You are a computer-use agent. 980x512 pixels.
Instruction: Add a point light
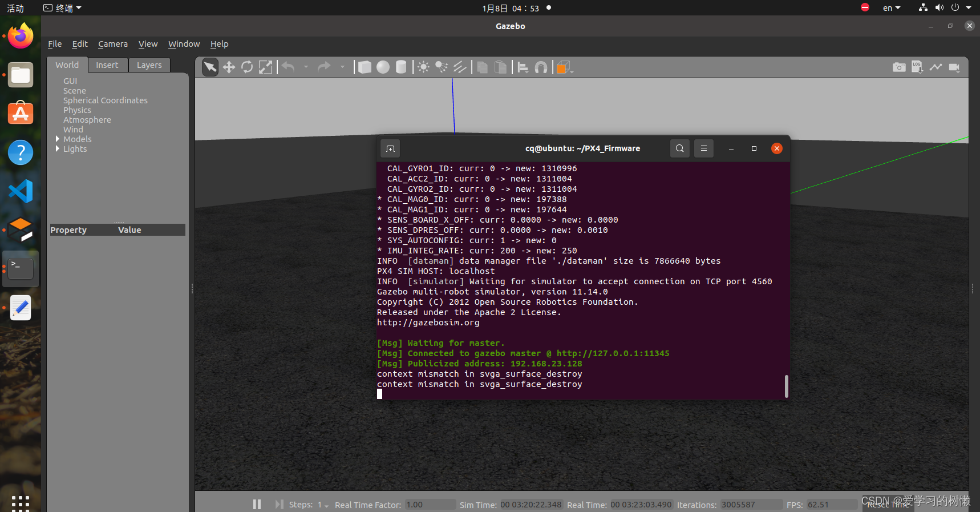click(423, 67)
